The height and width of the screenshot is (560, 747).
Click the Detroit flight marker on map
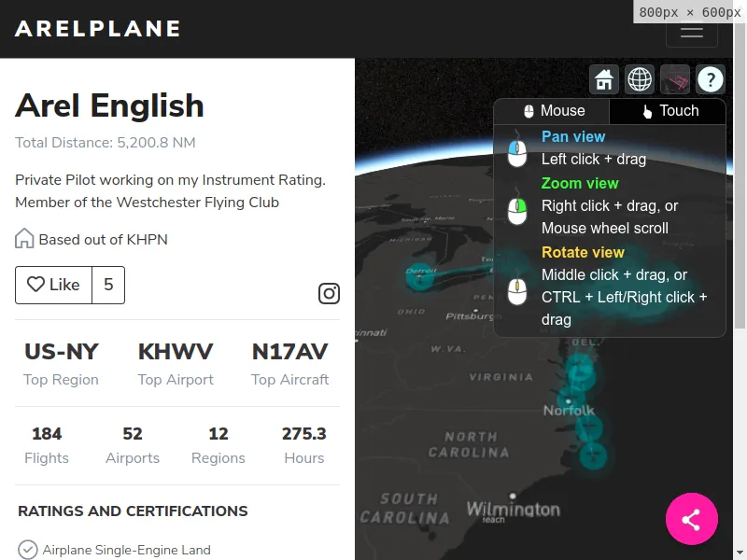(x=419, y=277)
